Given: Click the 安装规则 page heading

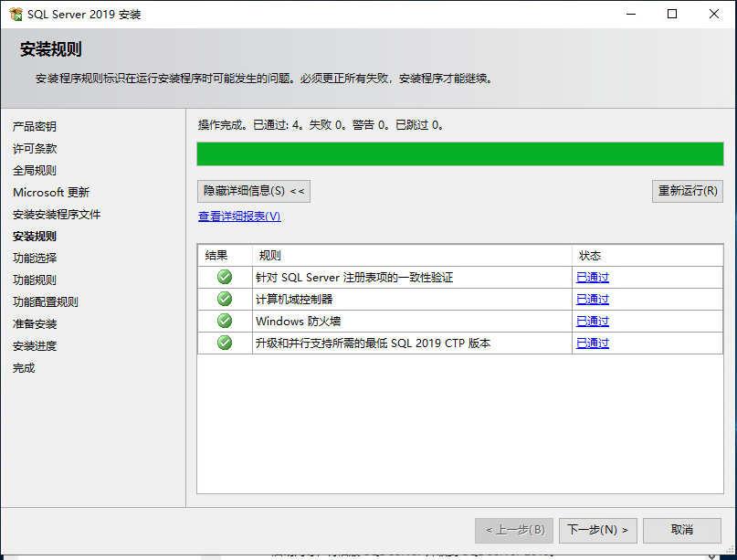Looking at the screenshot, I should tap(51, 49).
